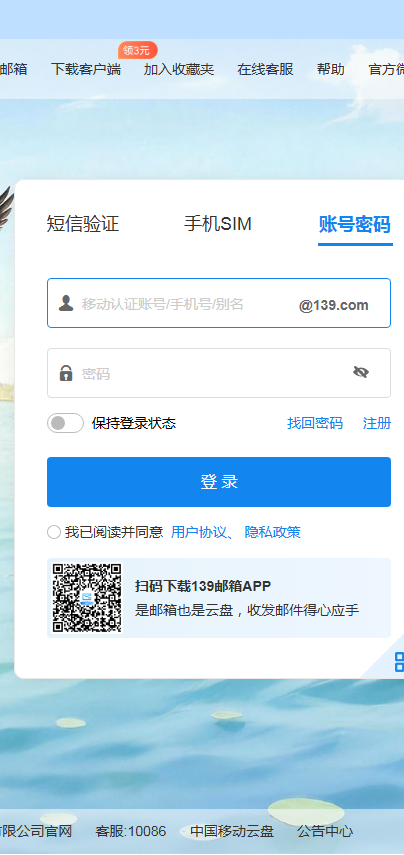The height and width of the screenshot is (855, 404).
Task: Open 中国移动云盘 footer link
Action: pos(232,832)
